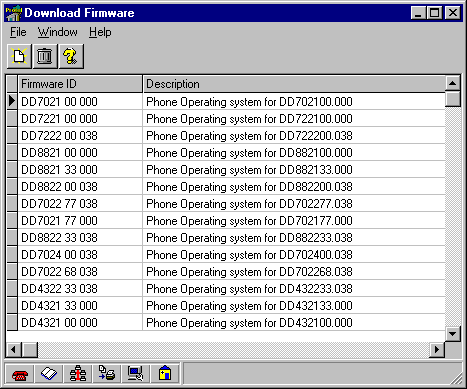Click description for DD432100.000

(294, 322)
